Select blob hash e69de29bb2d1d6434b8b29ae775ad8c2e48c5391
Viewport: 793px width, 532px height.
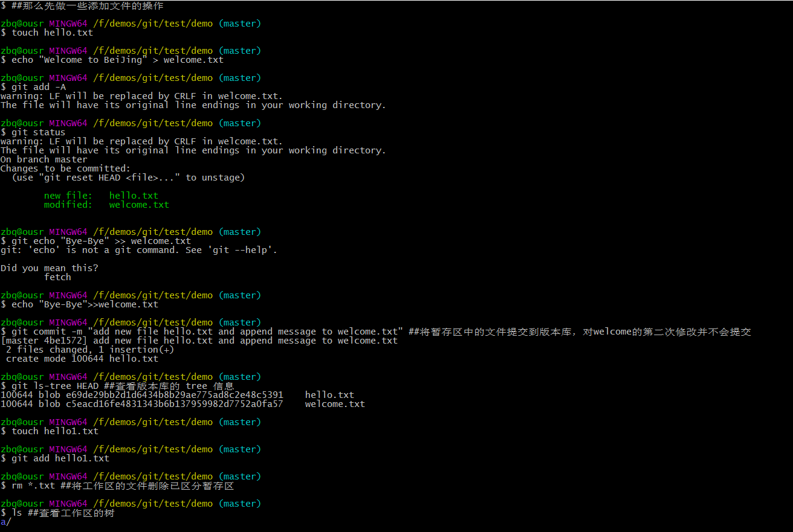[x=175, y=395]
